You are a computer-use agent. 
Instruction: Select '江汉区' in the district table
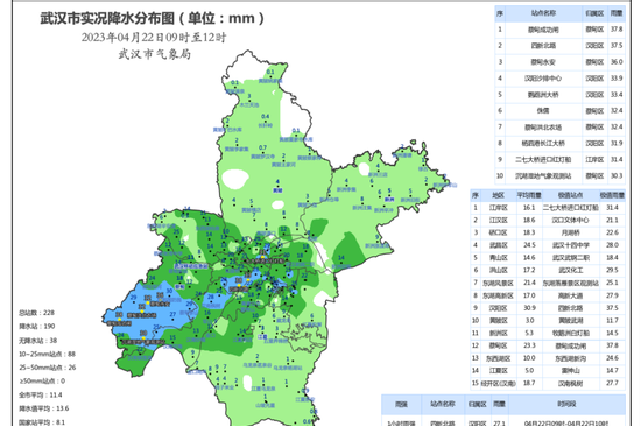[498, 220]
